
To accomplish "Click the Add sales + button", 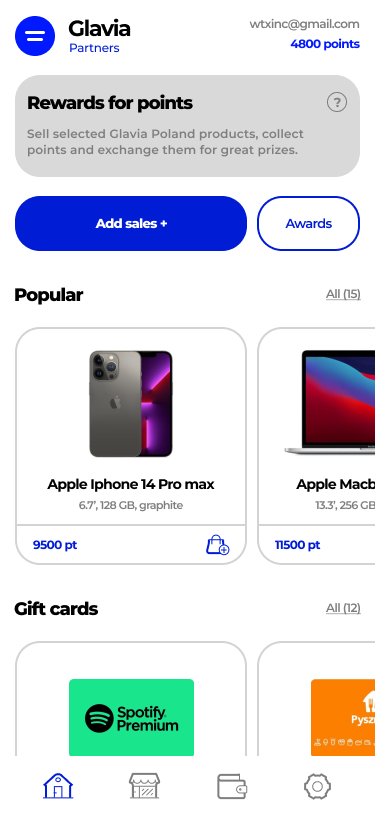I will 131,224.
